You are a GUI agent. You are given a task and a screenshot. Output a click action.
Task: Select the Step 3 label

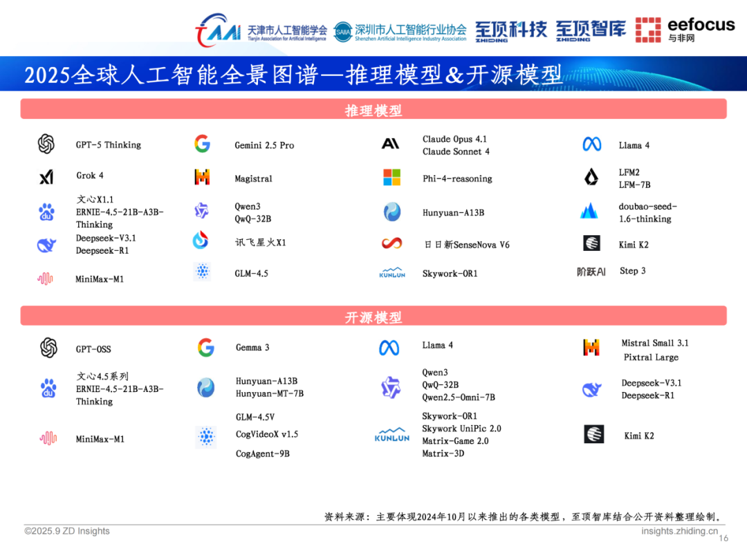tap(633, 271)
